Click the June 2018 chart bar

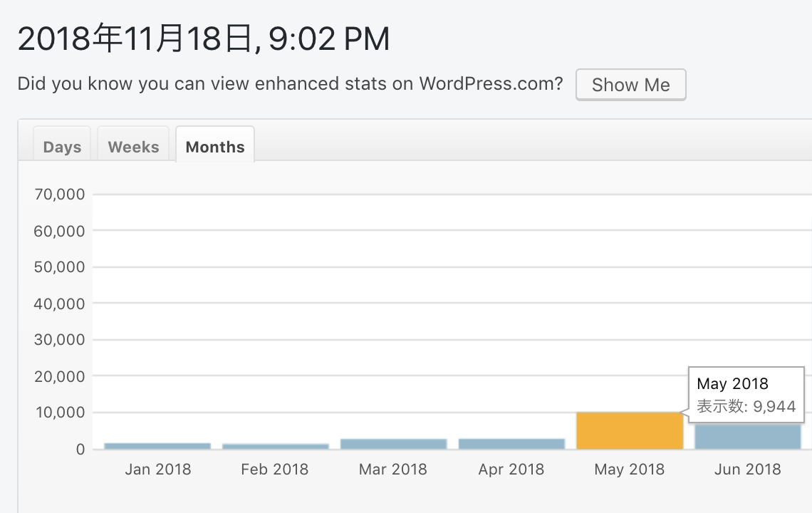click(x=748, y=437)
